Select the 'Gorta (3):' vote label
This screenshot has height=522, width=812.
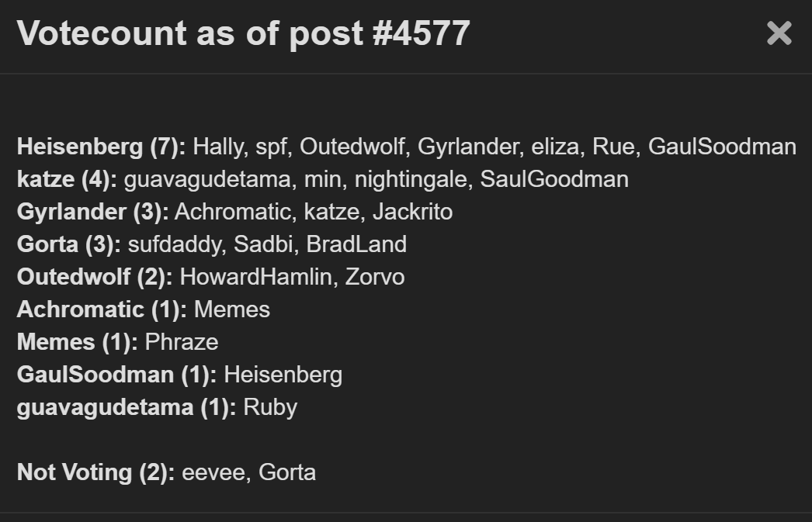point(69,244)
